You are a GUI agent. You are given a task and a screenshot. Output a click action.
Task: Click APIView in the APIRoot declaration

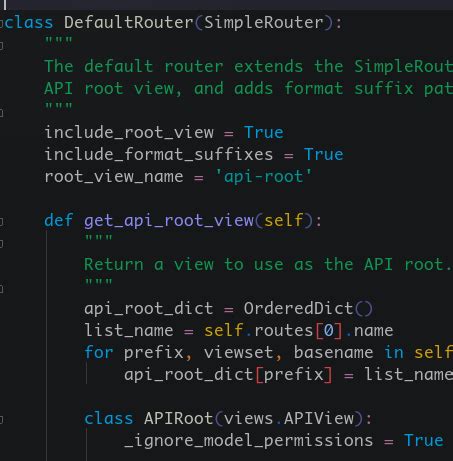click(x=319, y=419)
